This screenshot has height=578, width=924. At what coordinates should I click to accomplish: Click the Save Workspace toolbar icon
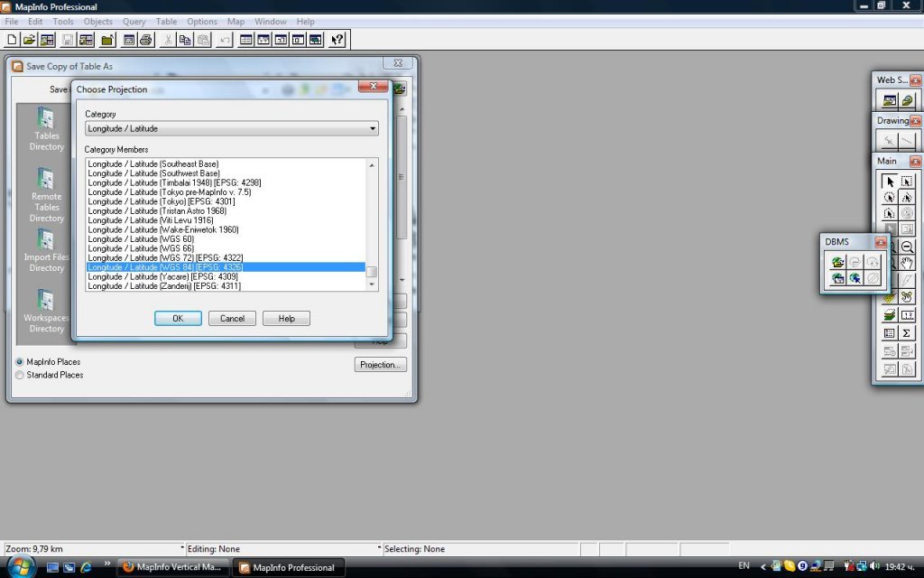86,40
